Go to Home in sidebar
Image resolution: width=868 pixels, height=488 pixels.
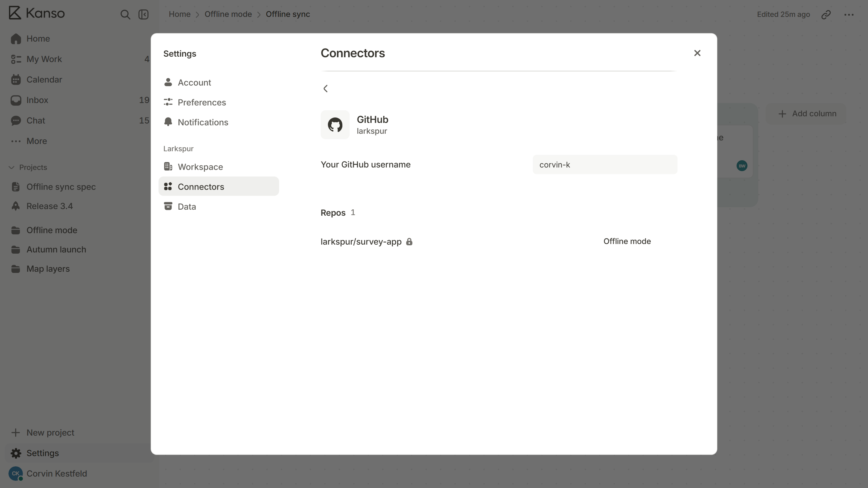click(x=79, y=39)
